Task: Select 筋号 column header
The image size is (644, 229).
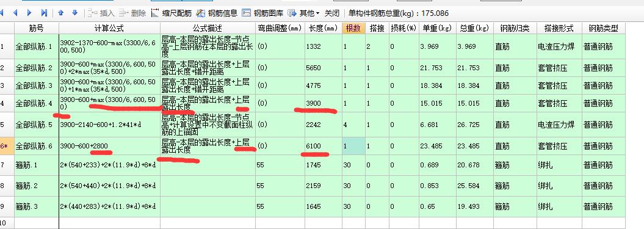Action: point(37,28)
